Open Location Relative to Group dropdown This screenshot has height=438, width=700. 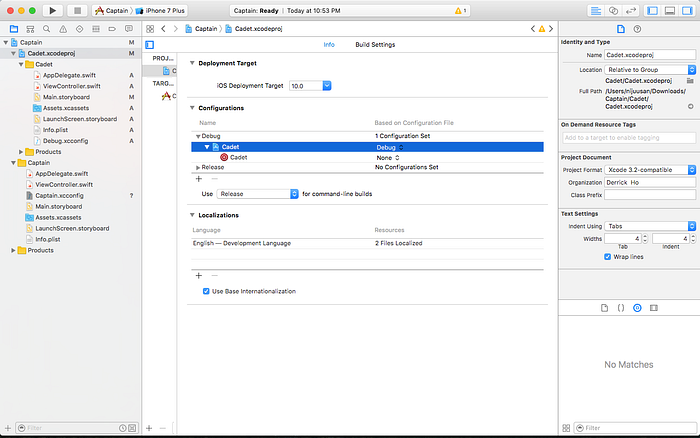(x=650, y=70)
